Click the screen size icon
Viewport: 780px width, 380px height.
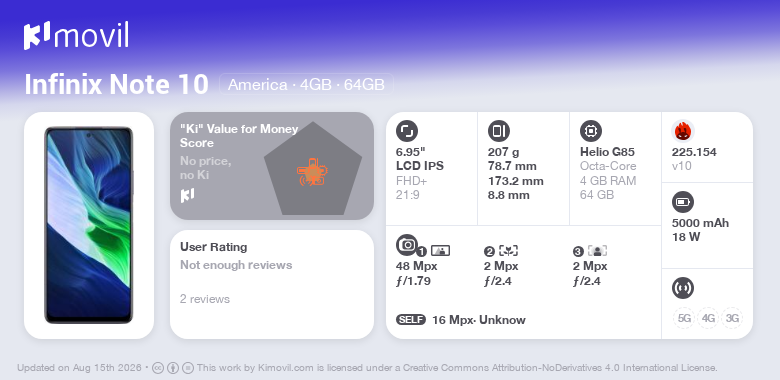point(407,131)
